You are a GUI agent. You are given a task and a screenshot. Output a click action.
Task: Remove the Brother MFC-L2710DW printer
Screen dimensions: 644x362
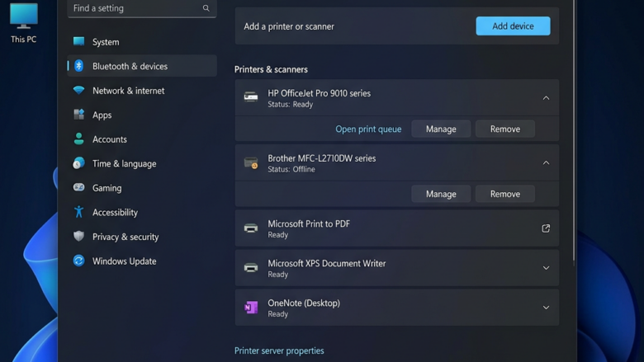coord(504,194)
